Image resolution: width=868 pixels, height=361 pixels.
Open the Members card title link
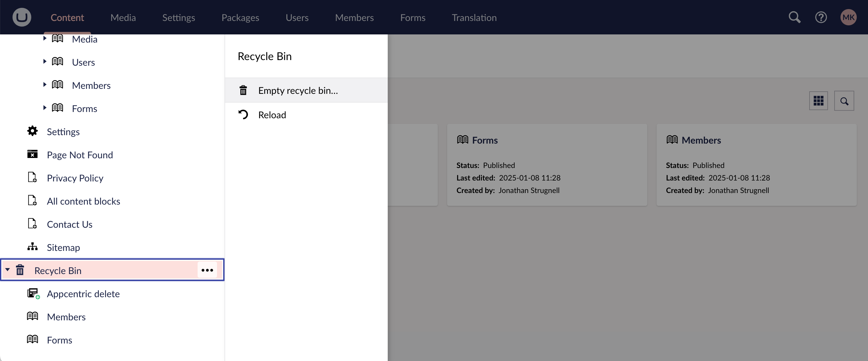[x=701, y=140]
